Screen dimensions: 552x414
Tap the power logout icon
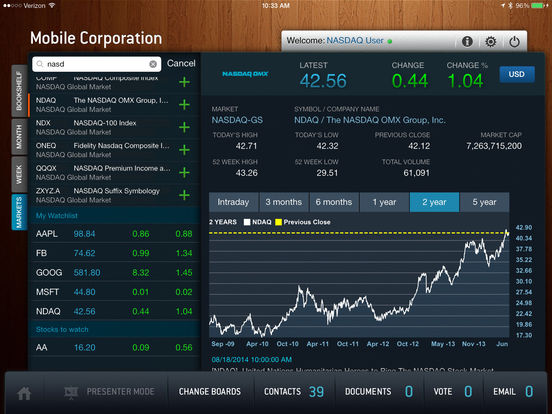click(x=514, y=42)
